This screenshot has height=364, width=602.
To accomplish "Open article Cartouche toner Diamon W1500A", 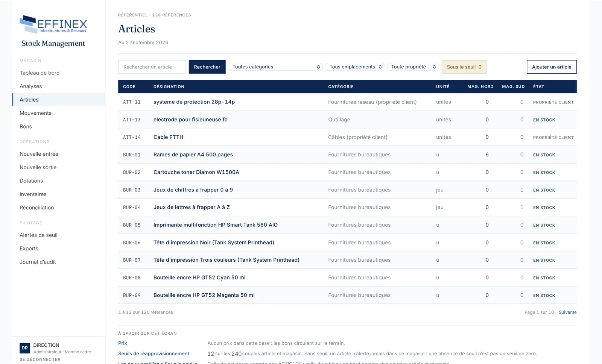I will [x=196, y=172].
